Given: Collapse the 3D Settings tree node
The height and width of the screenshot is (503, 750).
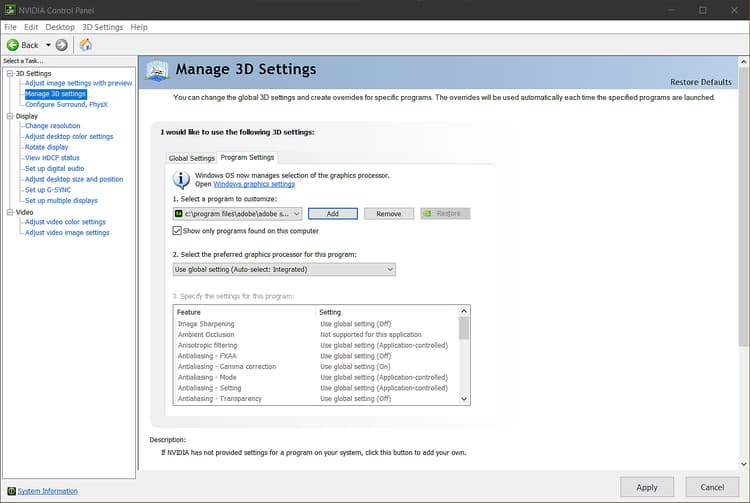Looking at the screenshot, I should pyautogui.click(x=10, y=73).
